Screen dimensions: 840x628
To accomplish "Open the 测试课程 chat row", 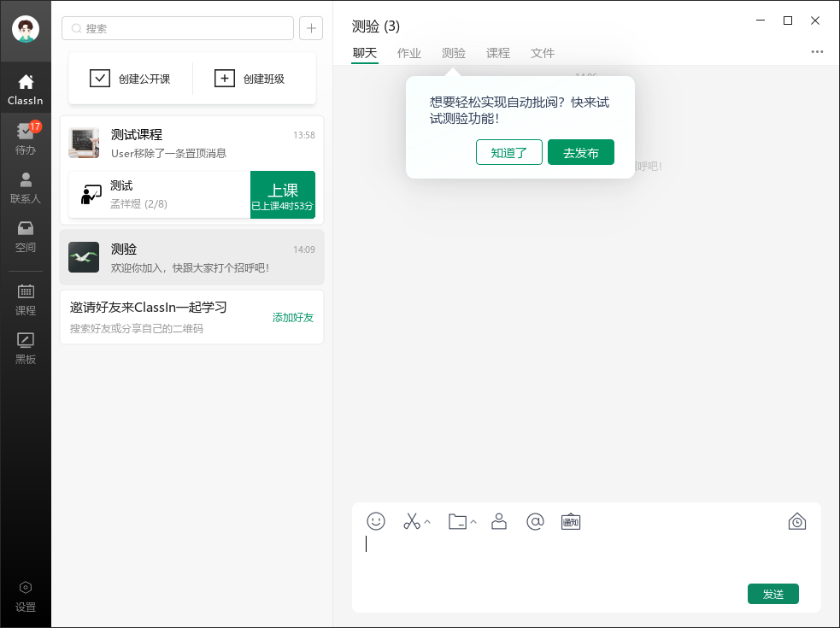I will 191,144.
